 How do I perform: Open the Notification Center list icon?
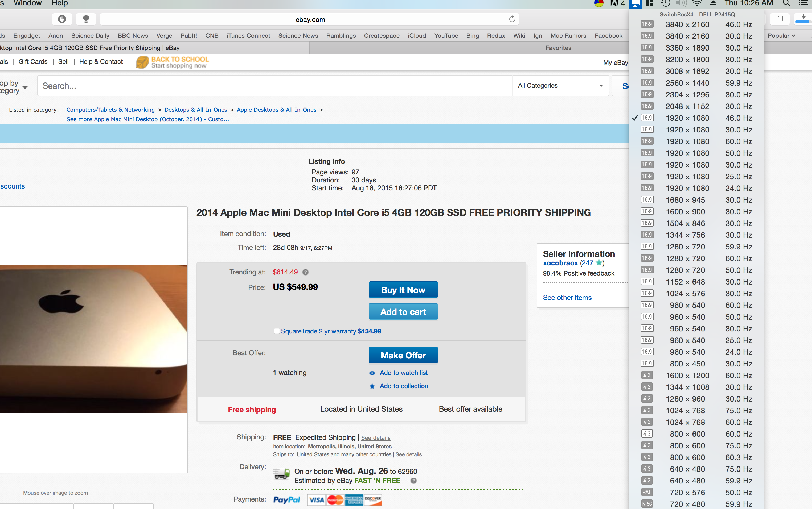(x=803, y=3)
